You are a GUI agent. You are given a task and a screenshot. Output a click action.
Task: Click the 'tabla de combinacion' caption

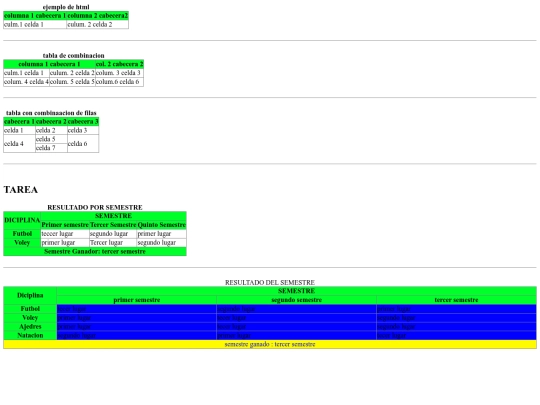[x=73, y=55]
